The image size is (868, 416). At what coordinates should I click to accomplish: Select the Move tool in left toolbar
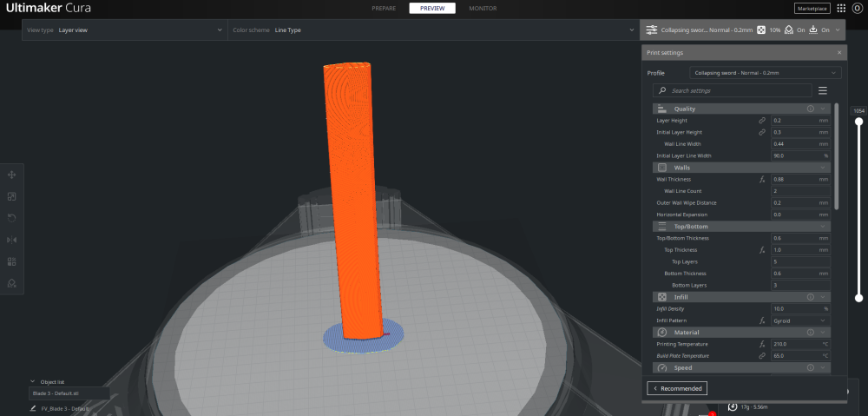pyautogui.click(x=11, y=175)
